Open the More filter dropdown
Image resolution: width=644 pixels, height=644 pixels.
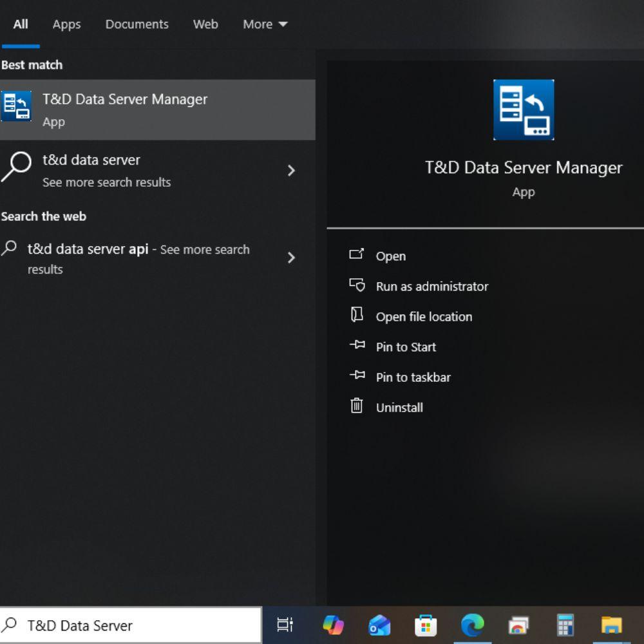(264, 24)
